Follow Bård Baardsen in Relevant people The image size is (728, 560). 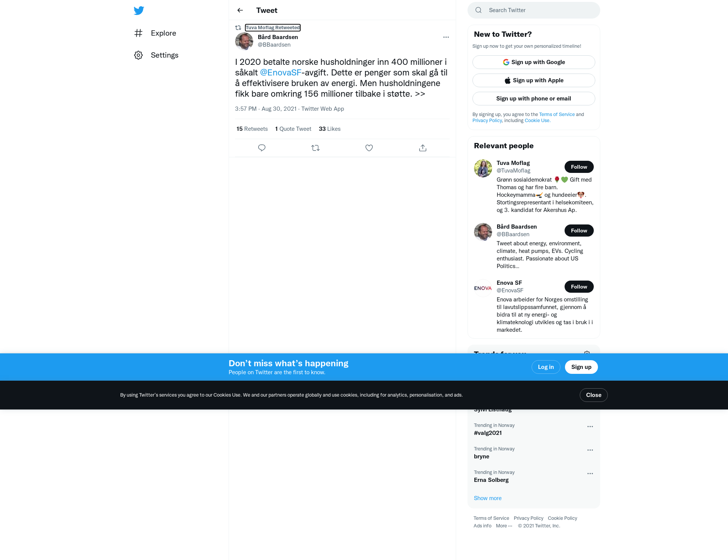pyautogui.click(x=579, y=231)
